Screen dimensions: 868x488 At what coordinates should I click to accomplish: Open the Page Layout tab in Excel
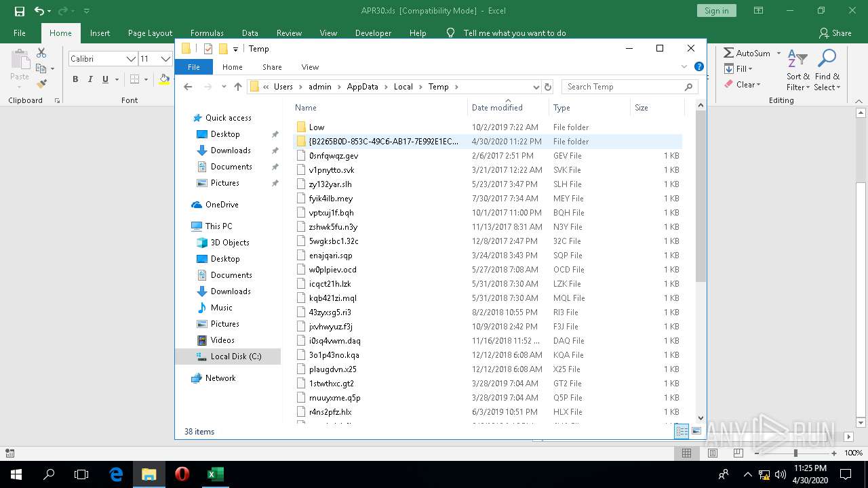pyautogui.click(x=150, y=33)
